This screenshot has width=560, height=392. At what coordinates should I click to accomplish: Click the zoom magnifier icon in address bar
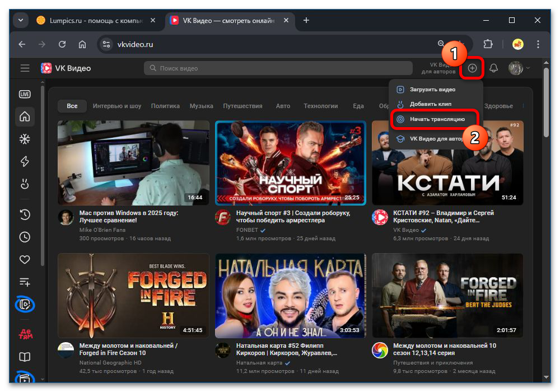(x=441, y=44)
